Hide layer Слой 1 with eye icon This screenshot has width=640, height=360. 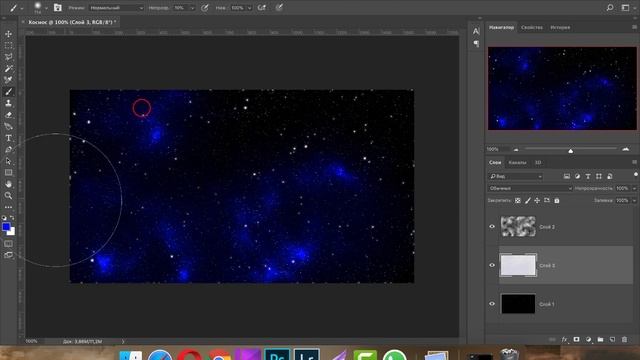pos(492,304)
